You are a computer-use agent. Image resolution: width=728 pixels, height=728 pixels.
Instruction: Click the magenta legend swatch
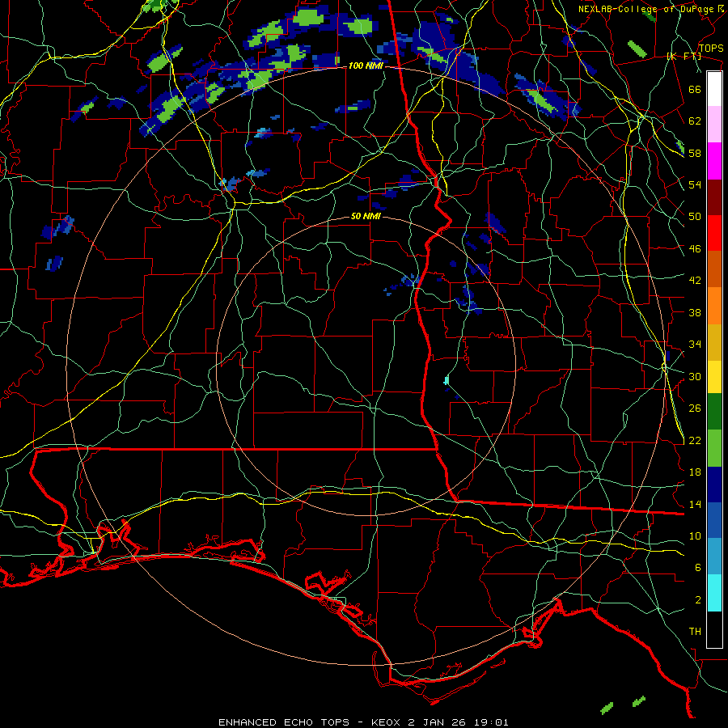point(714,161)
